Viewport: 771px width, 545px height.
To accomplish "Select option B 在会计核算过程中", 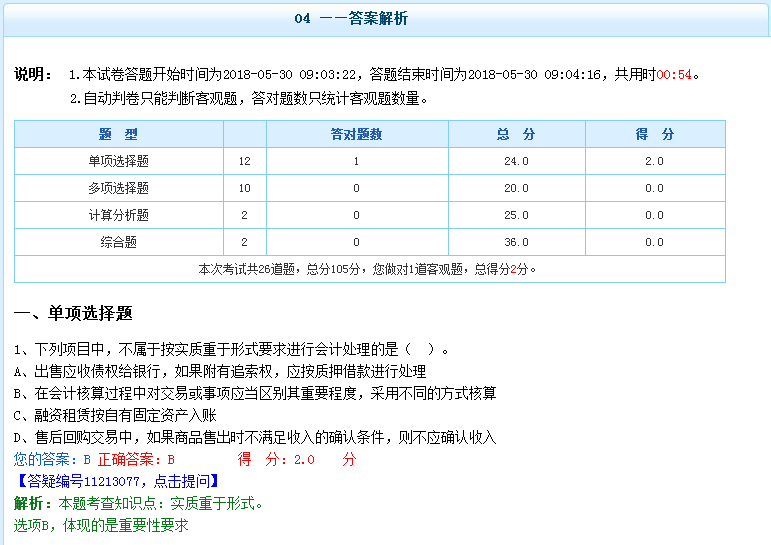I will (x=255, y=393).
